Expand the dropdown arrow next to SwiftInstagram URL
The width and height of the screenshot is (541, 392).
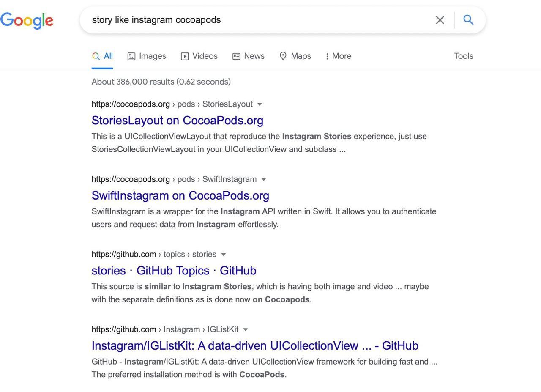pyautogui.click(x=264, y=179)
